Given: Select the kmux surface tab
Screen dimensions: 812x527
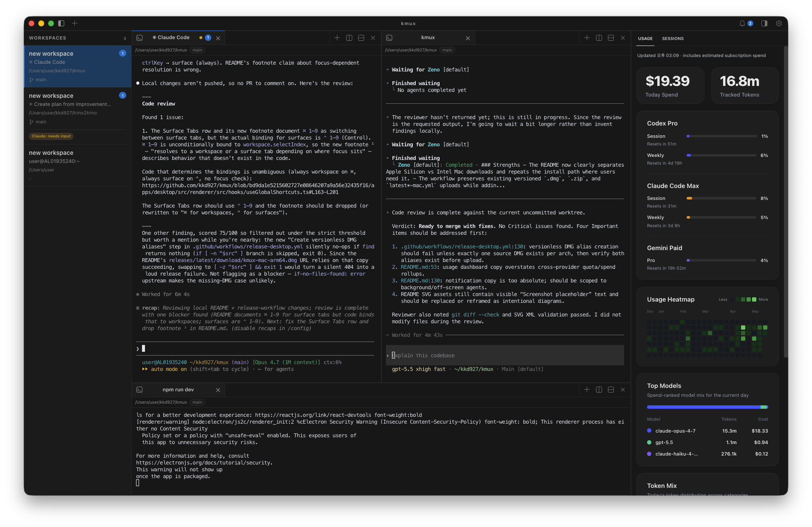Looking at the screenshot, I should 428,37.
